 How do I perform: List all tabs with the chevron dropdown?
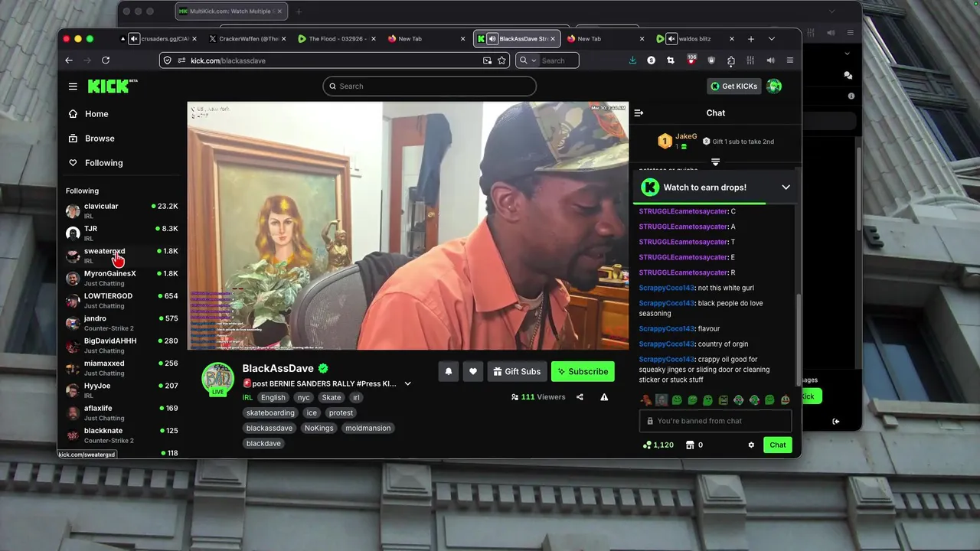click(772, 39)
